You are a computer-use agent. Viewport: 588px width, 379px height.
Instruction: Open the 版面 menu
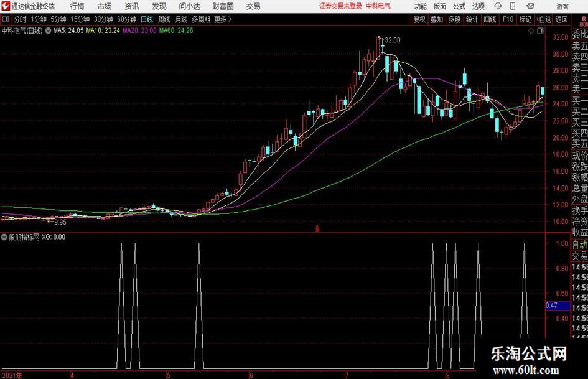click(x=439, y=6)
